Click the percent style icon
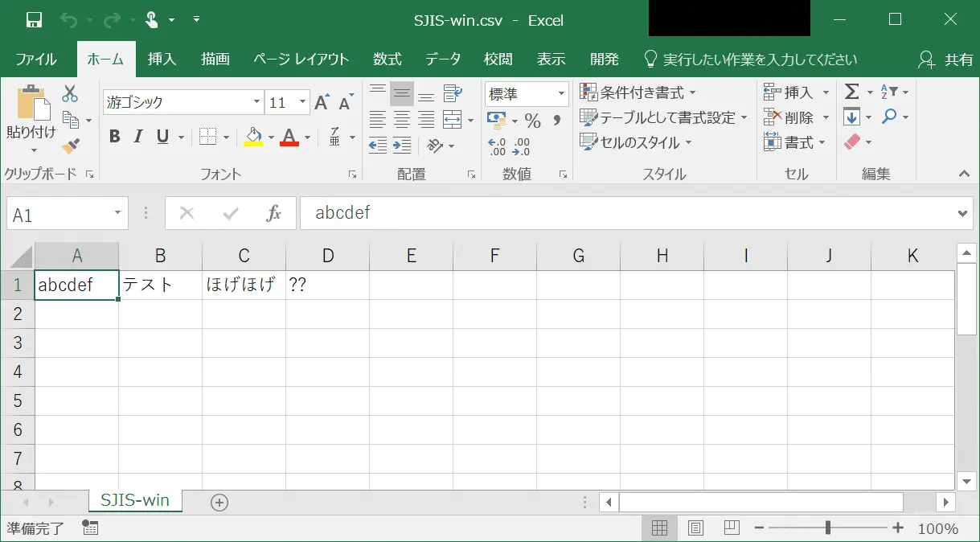The width and height of the screenshot is (980, 542). 532,121
